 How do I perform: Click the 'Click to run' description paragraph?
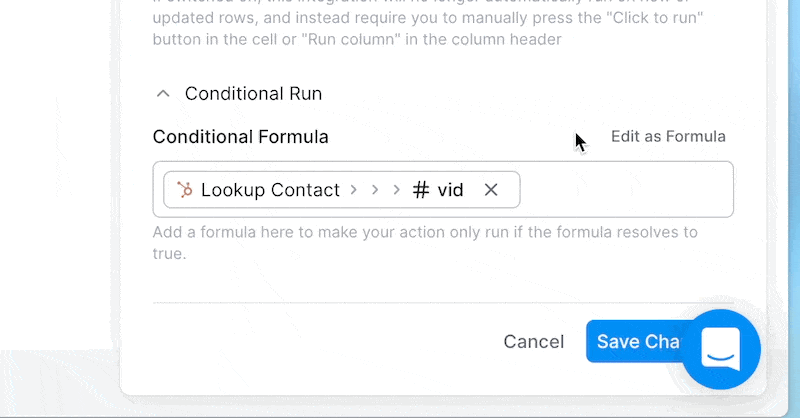[x=428, y=24]
